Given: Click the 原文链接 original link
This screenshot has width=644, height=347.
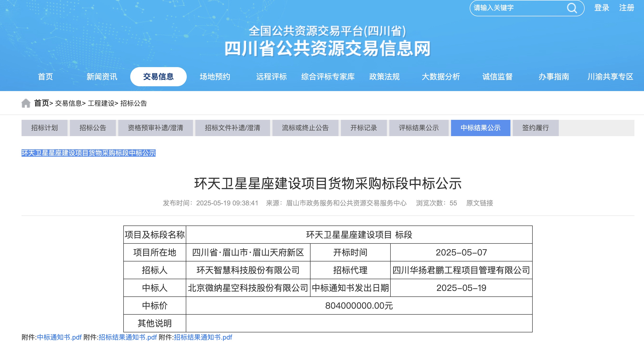Looking at the screenshot, I should click(480, 203).
